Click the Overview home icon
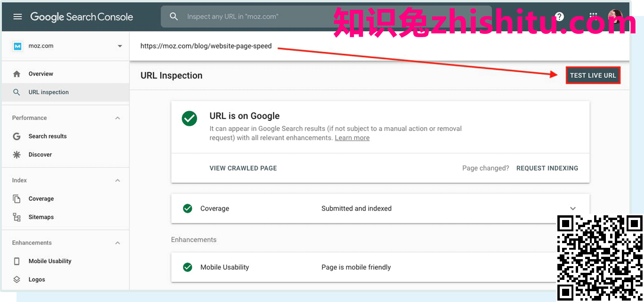Image resolution: width=644 pixels, height=302 pixels. 17,74
